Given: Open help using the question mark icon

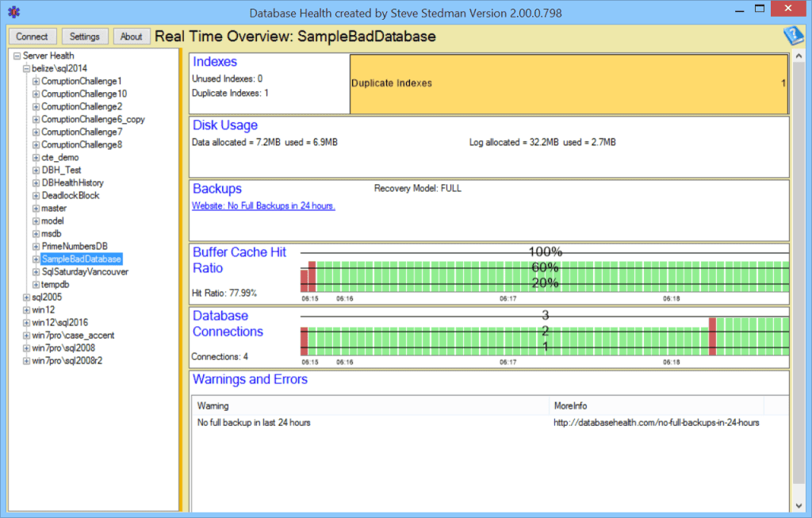Looking at the screenshot, I should [x=794, y=35].
